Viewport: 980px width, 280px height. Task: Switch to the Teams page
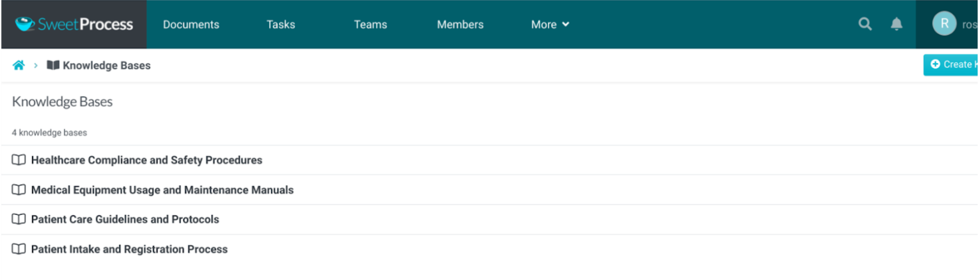pyautogui.click(x=370, y=24)
